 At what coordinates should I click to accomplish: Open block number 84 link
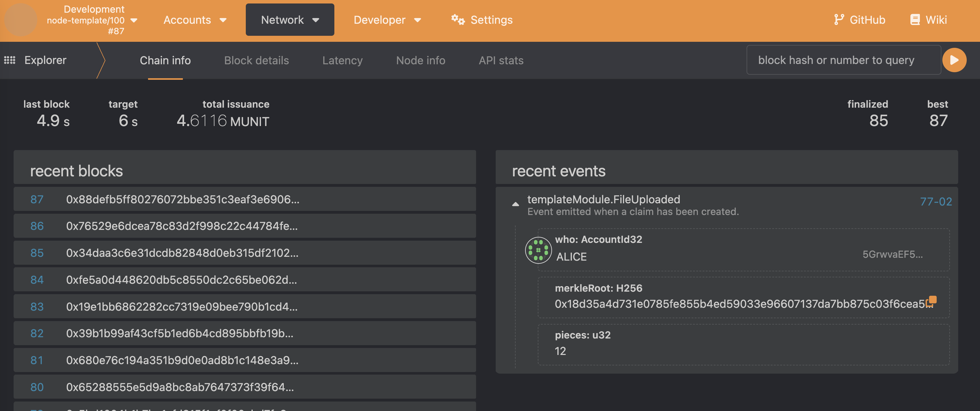click(x=37, y=280)
